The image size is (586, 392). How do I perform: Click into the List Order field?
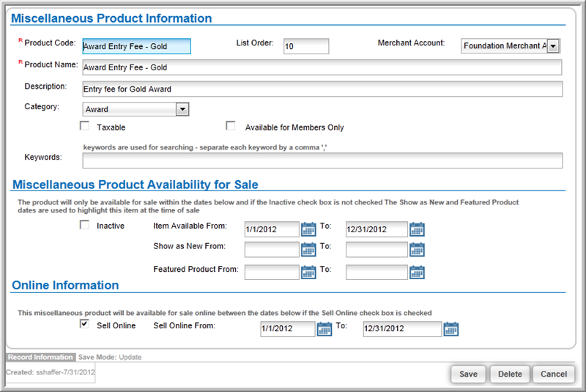pyautogui.click(x=306, y=46)
